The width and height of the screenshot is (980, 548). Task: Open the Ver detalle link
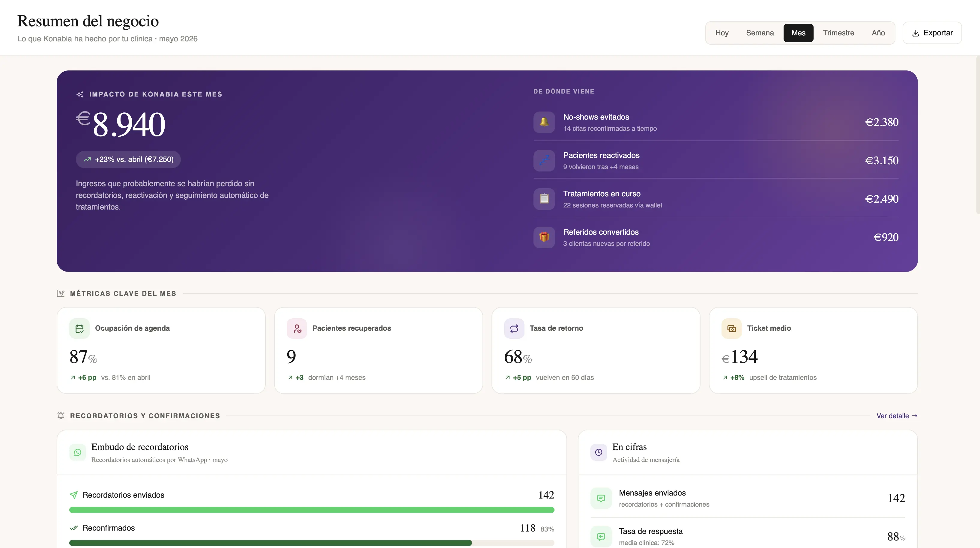(x=897, y=416)
